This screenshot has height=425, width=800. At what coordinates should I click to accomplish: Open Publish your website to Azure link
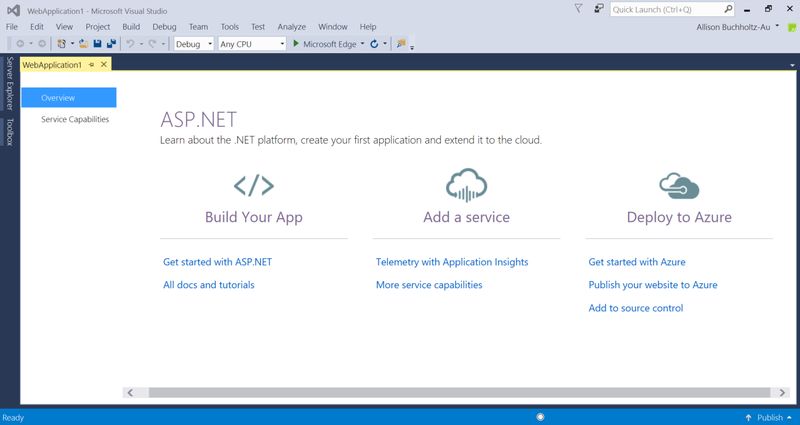tap(653, 285)
